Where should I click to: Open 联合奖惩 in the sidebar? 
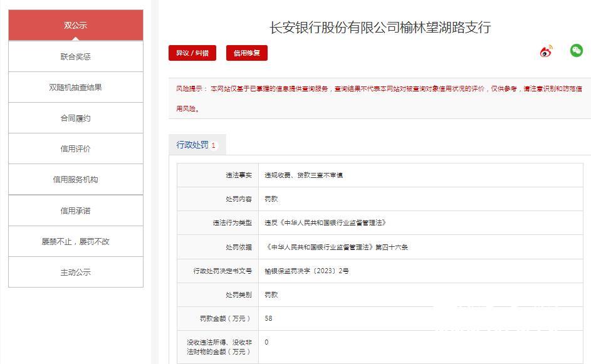[x=76, y=56]
